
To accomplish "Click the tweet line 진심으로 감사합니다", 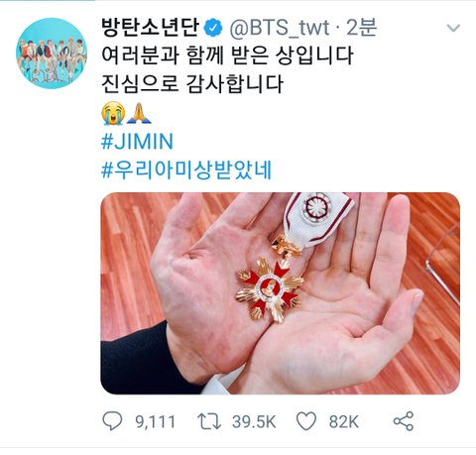I will click(x=192, y=84).
